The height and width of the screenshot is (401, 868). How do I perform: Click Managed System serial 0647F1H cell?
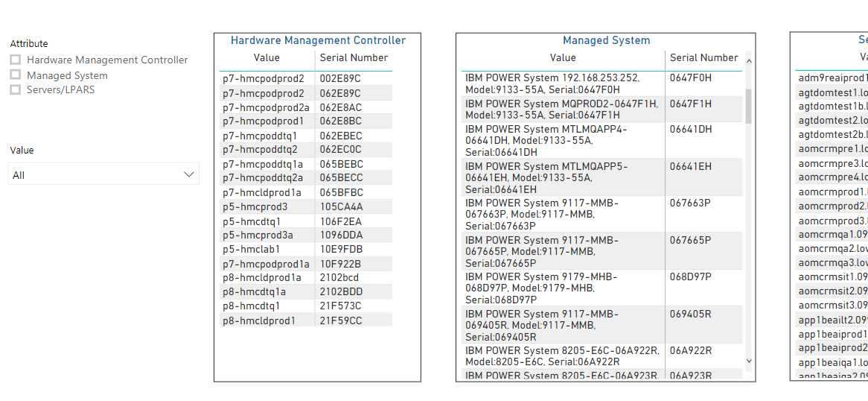coord(690,104)
